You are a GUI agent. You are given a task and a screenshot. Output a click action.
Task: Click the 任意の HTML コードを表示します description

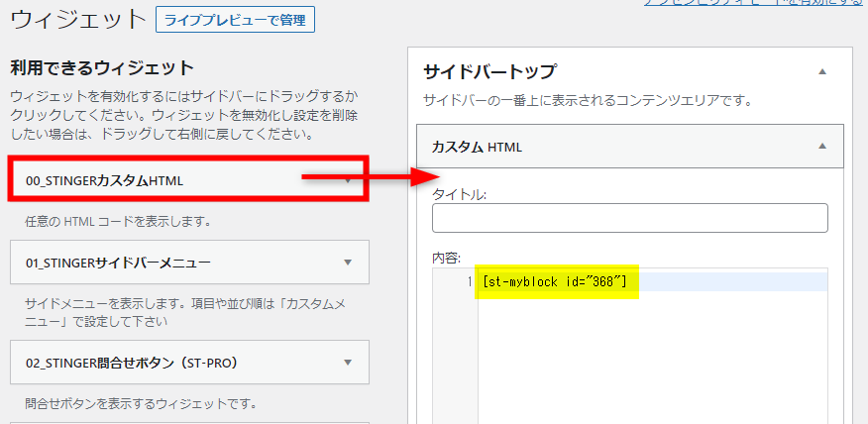point(117,220)
